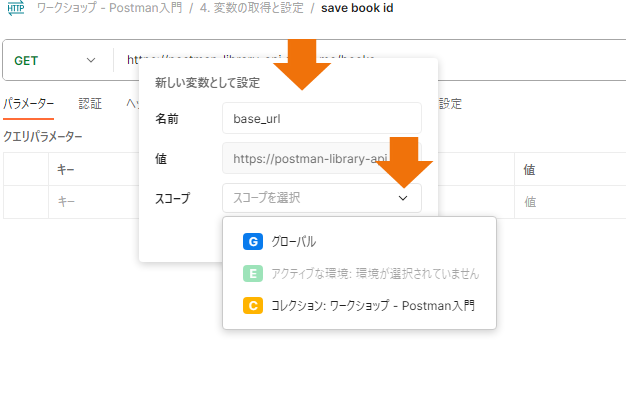Click the save book id request name
This screenshot has width=626, height=400.
pos(357,8)
